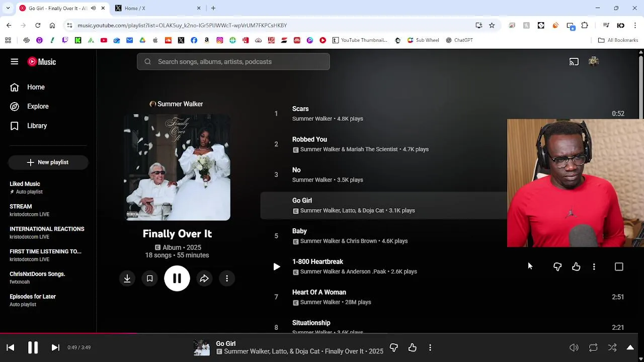Open the Liked Music playlist
The image size is (644, 362).
pyautogui.click(x=48, y=188)
